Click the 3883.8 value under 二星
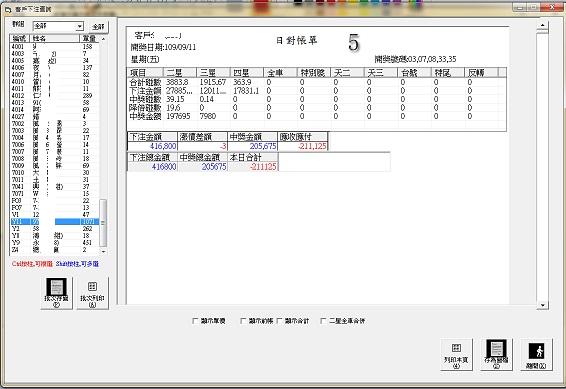Image resolution: width=566 pixels, height=389 pixels. (177, 82)
